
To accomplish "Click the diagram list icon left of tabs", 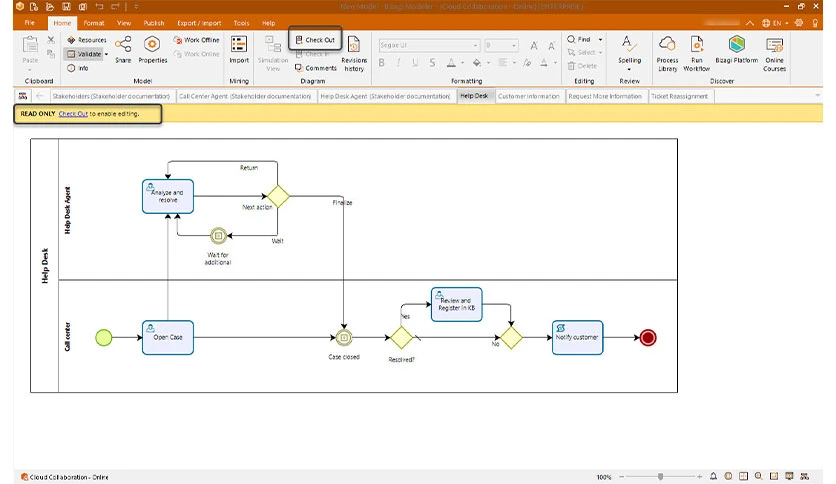I will point(22,96).
